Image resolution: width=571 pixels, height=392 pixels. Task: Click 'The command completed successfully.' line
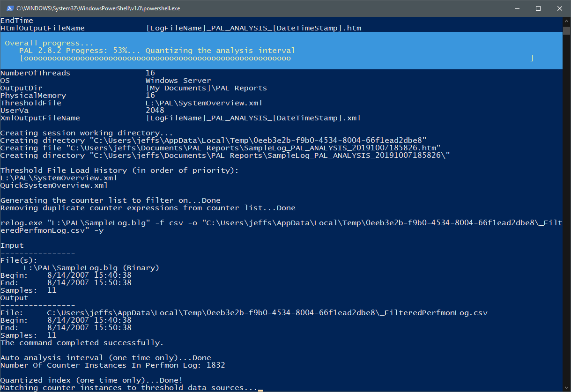82,343
